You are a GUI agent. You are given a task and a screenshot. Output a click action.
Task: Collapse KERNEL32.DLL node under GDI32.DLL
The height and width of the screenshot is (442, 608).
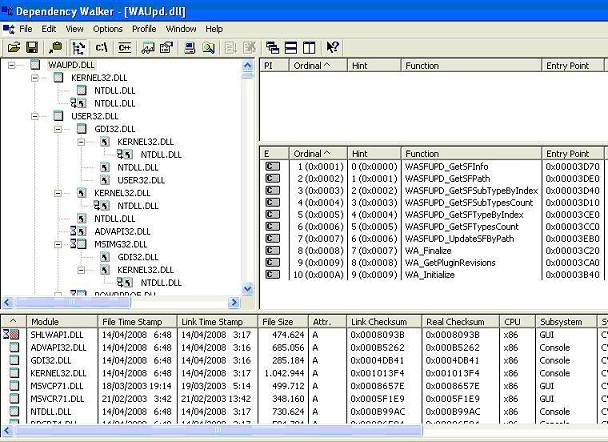(81, 142)
